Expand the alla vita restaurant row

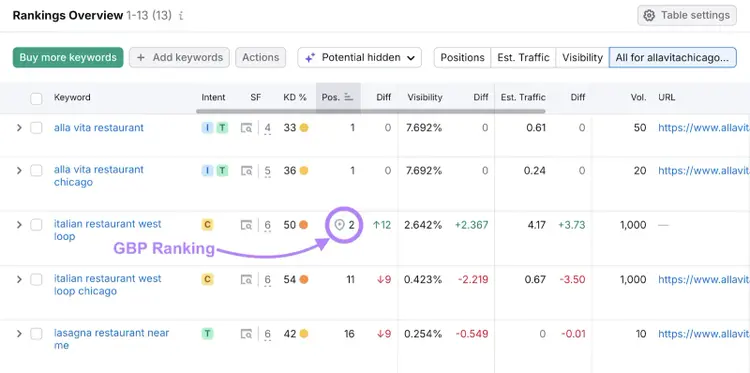19,128
